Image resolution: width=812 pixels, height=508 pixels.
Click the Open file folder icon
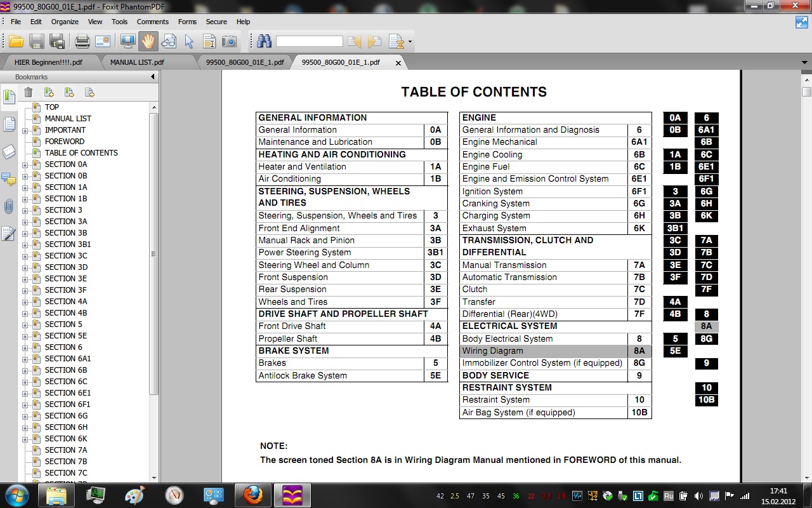coord(16,42)
